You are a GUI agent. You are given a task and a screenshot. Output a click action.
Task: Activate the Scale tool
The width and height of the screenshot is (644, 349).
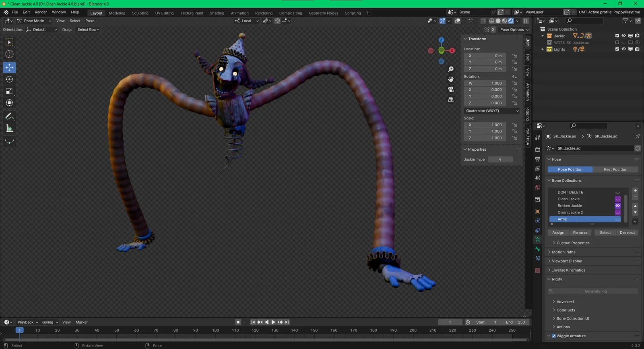tap(9, 91)
